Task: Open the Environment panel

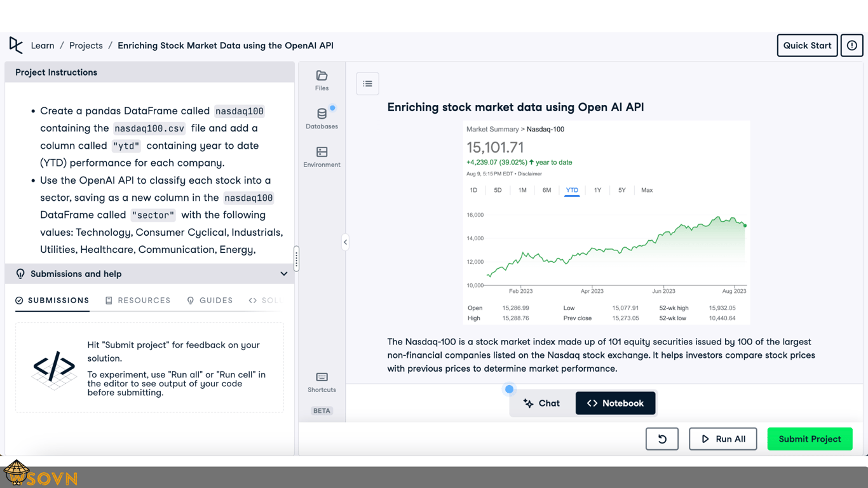Action: point(322,156)
